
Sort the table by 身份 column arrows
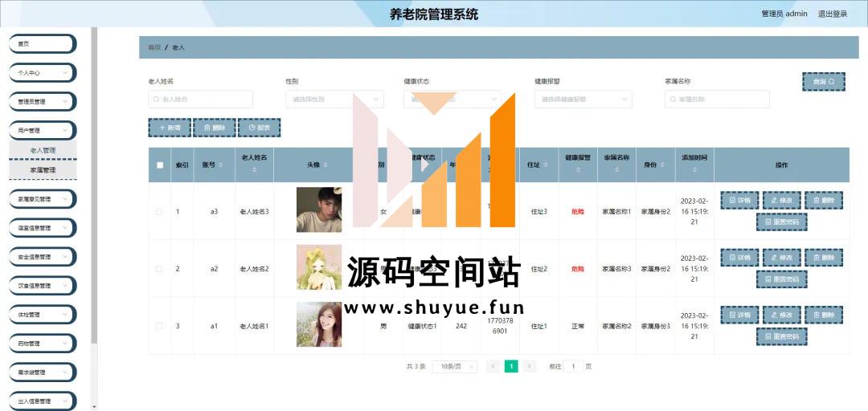(x=662, y=165)
